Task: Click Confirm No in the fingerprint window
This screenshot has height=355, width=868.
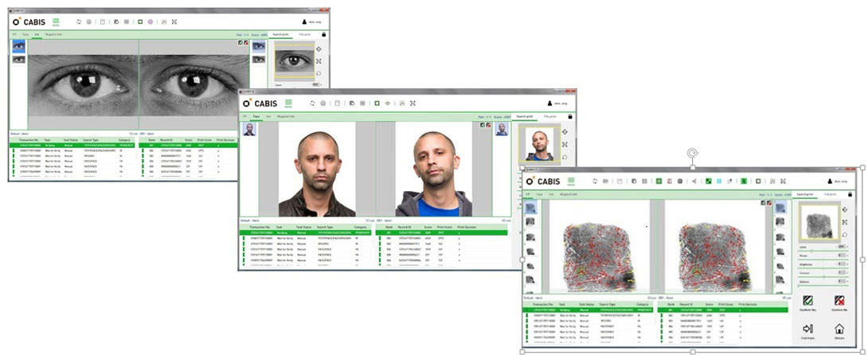Action: 839,302
